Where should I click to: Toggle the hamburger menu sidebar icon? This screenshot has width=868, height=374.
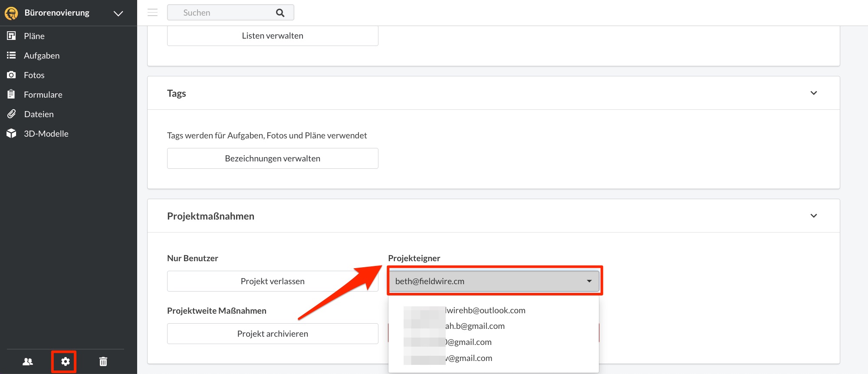tap(152, 13)
